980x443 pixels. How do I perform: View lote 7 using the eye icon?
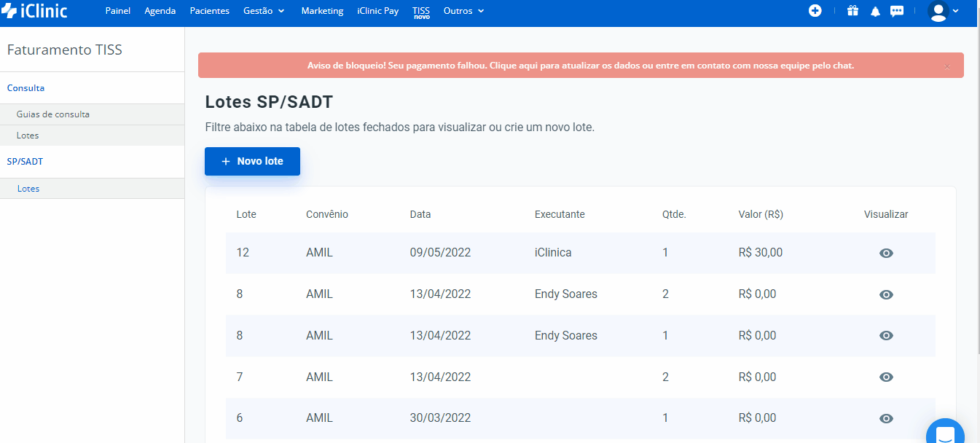pos(886,377)
